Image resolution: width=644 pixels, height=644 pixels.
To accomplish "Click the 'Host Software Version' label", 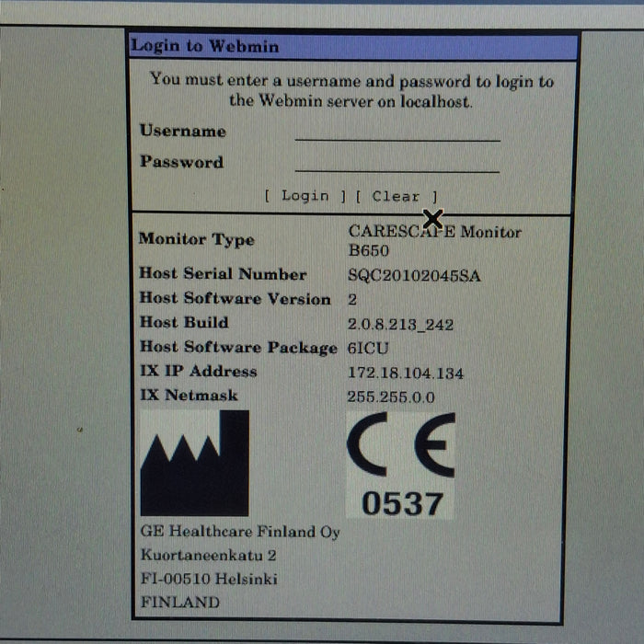I will (x=236, y=299).
